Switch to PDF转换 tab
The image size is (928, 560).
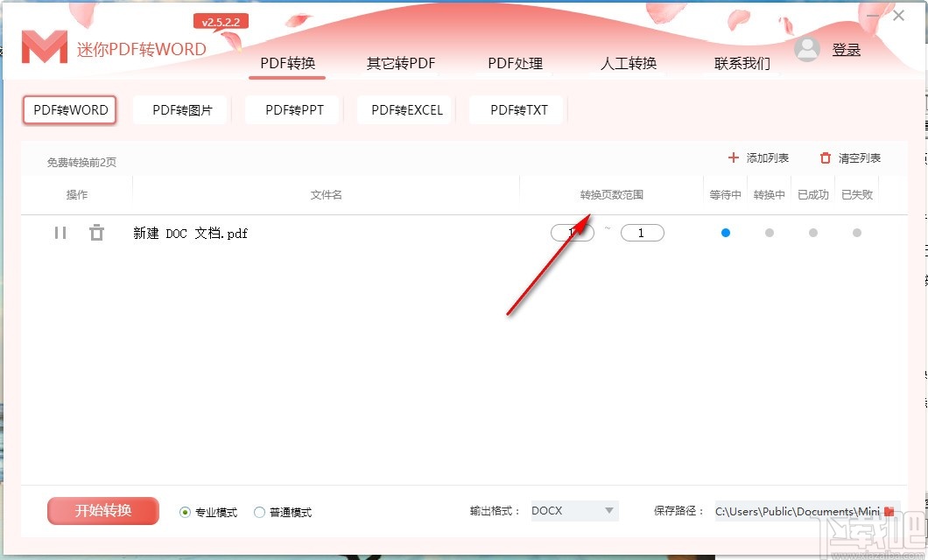click(288, 63)
